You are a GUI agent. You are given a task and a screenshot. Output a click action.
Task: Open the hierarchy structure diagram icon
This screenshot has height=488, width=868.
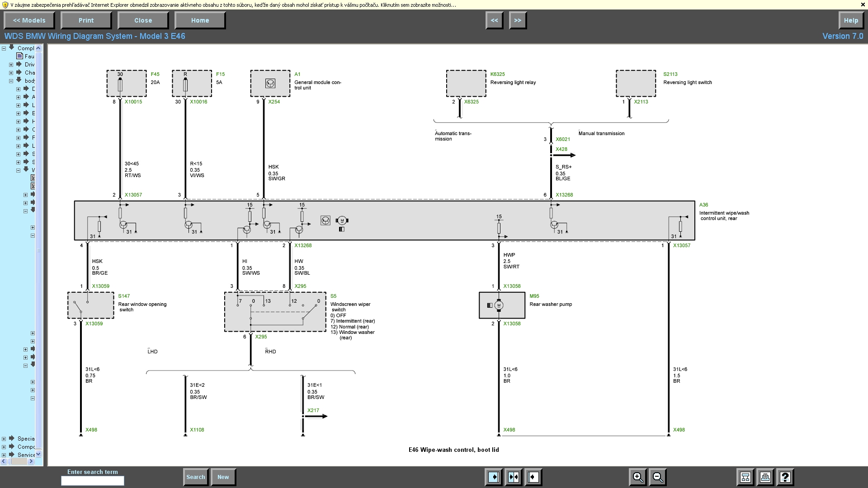tap(745, 477)
